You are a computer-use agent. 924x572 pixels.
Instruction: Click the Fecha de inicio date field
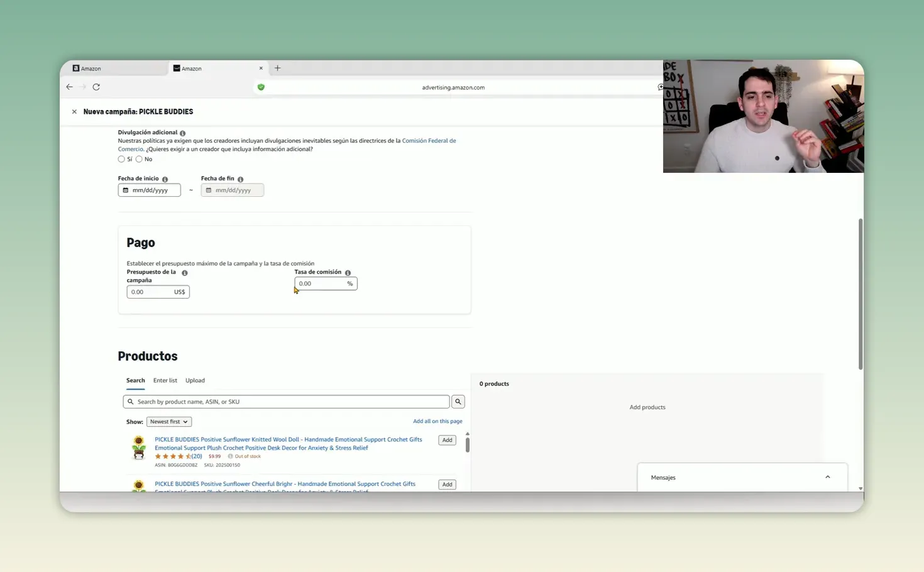150,190
